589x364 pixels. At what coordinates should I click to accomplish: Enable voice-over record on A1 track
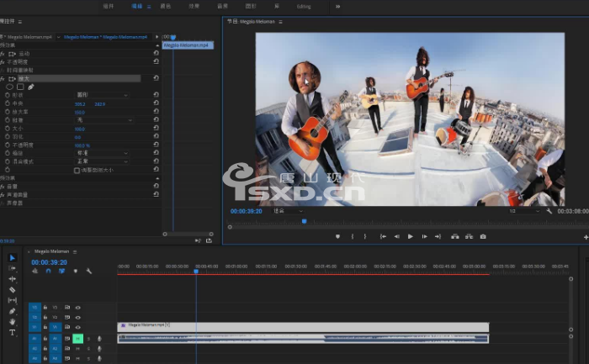click(x=99, y=339)
